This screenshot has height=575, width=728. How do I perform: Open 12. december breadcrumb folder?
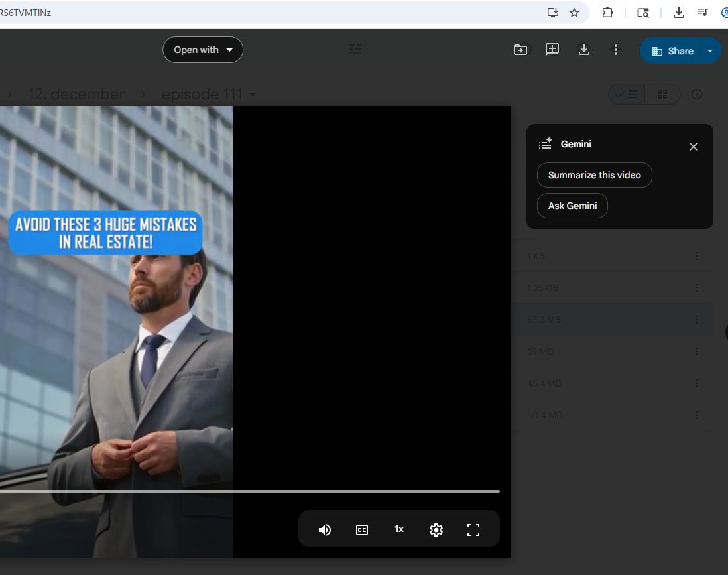pyautogui.click(x=76, y=94)
